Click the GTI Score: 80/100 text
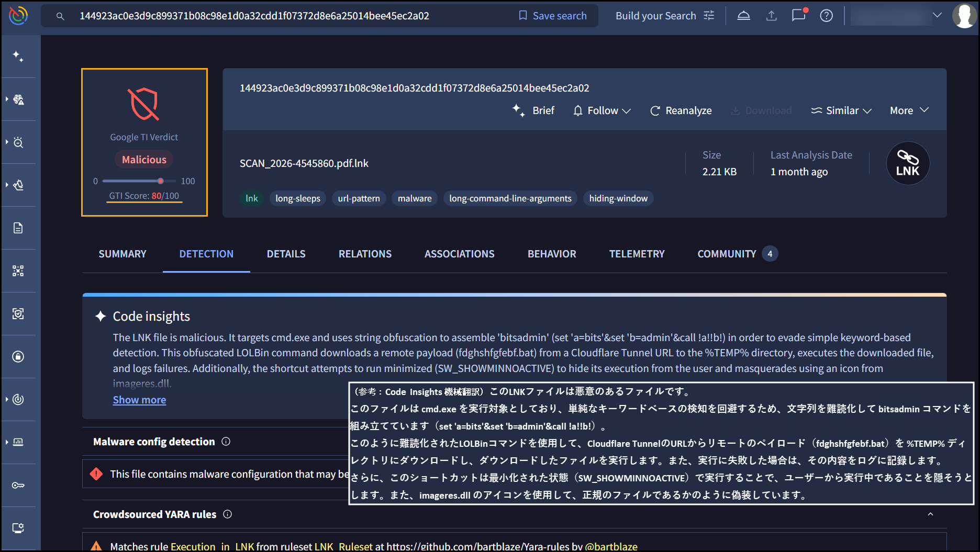This screenshot has width=980, height=552. click(144, 196)
